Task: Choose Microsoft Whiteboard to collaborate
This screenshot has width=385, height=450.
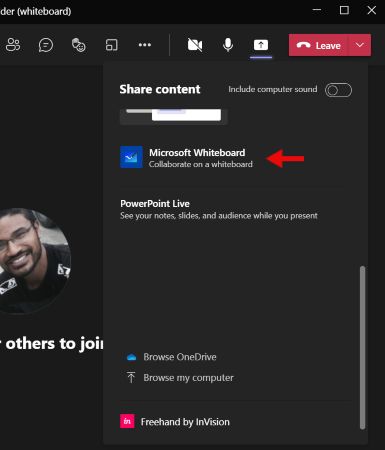Action: (186, 158)
